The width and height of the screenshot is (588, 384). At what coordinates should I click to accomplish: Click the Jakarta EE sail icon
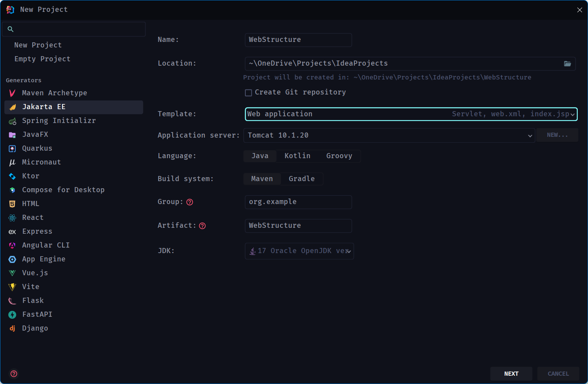(12, 107)
